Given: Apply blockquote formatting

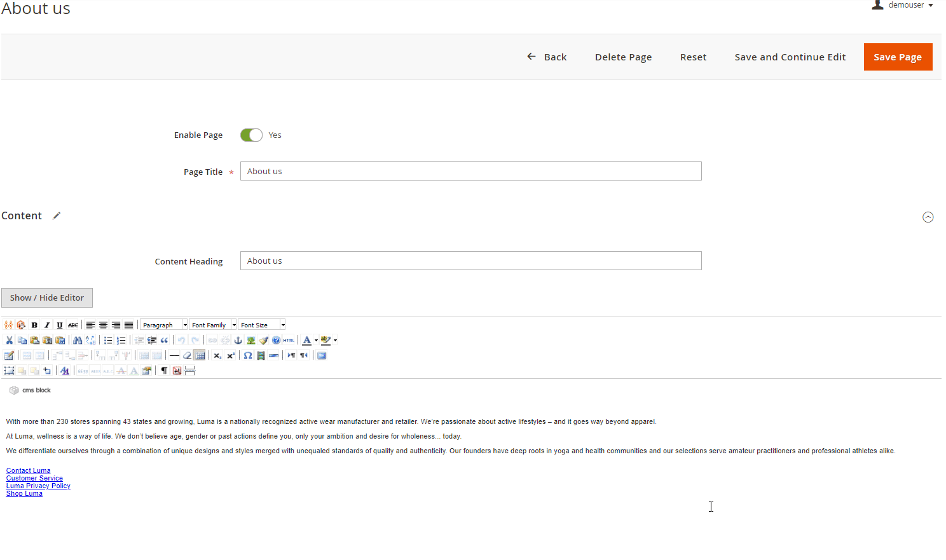Looking at the screenshot, I should coord(164,340).
